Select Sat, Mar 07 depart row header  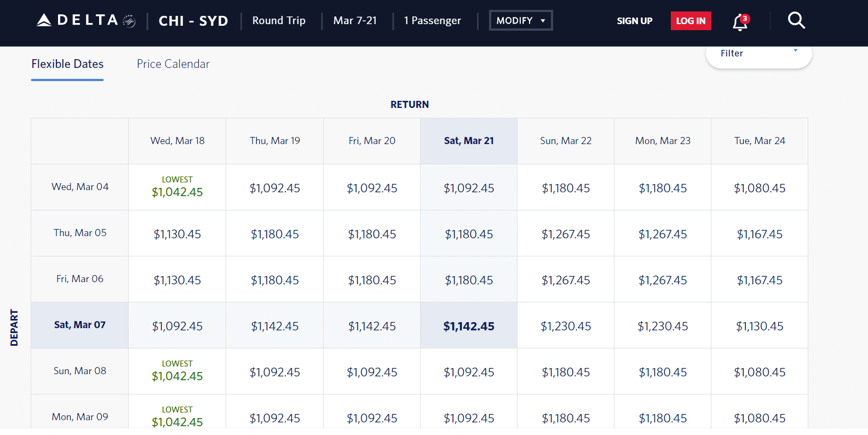pyautogui.click(x=80, y=325)
